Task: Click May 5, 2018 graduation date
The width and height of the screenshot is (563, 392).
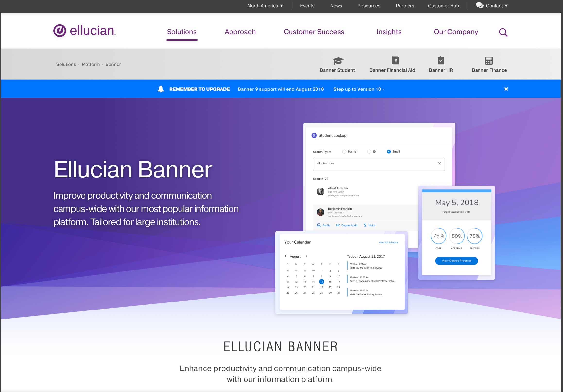Action: click(x=457, y=203)
